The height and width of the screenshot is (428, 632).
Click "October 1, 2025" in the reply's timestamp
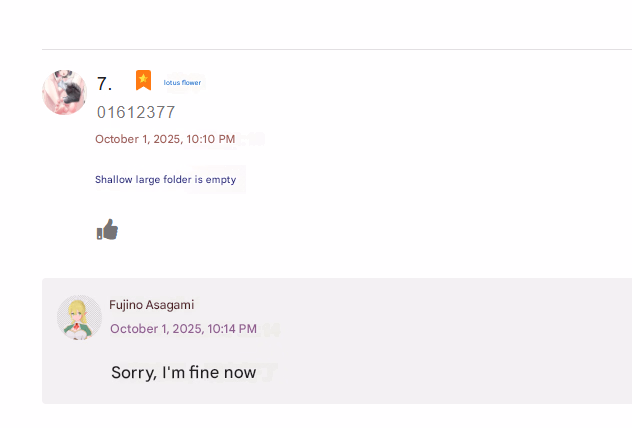point(155,328)
